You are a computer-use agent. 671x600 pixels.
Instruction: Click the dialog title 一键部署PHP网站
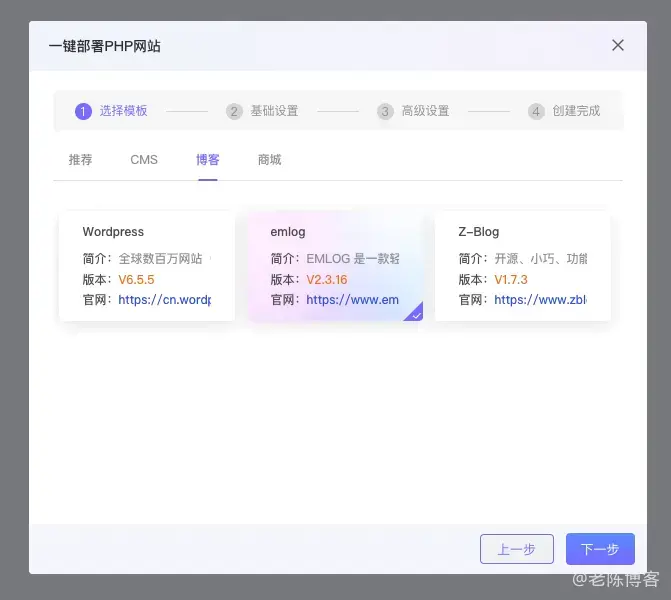point(105,46)
